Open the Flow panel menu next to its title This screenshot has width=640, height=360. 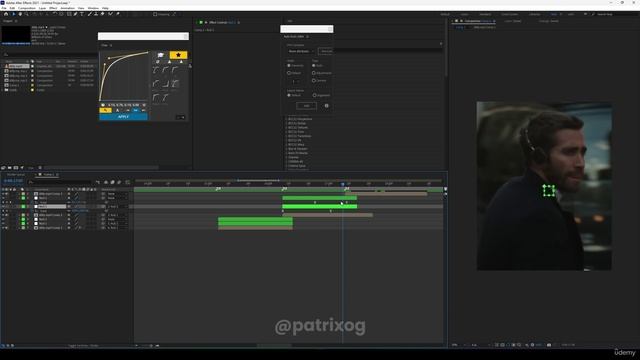[x=111, y=45]
